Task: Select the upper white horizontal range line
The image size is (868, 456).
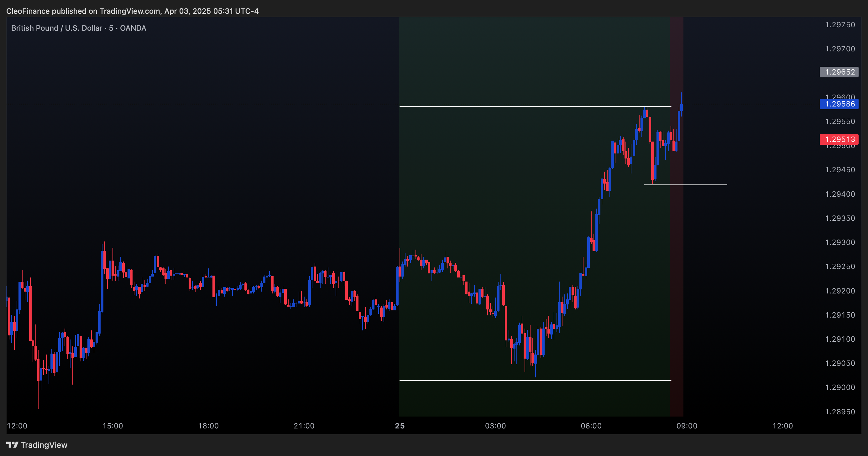Action: click(x=535, y=106)
